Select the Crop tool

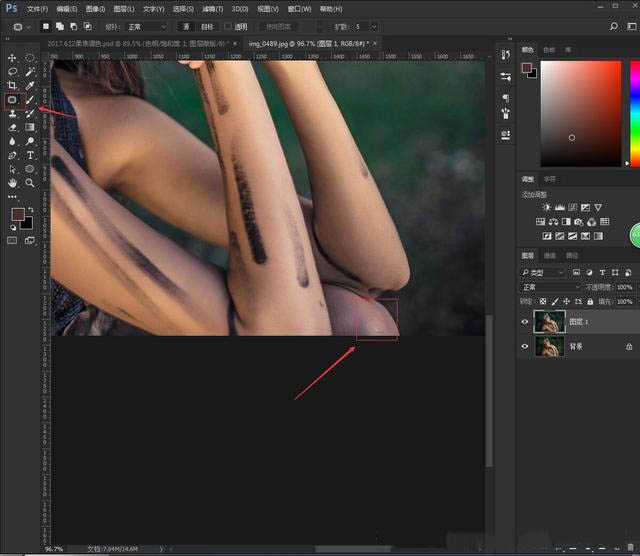tap(13, 86)
